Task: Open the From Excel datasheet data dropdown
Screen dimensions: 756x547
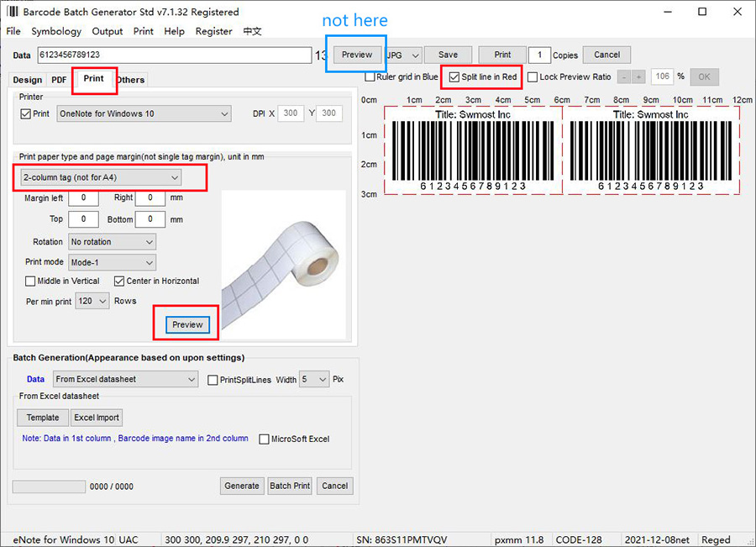Action: [125, 379]
